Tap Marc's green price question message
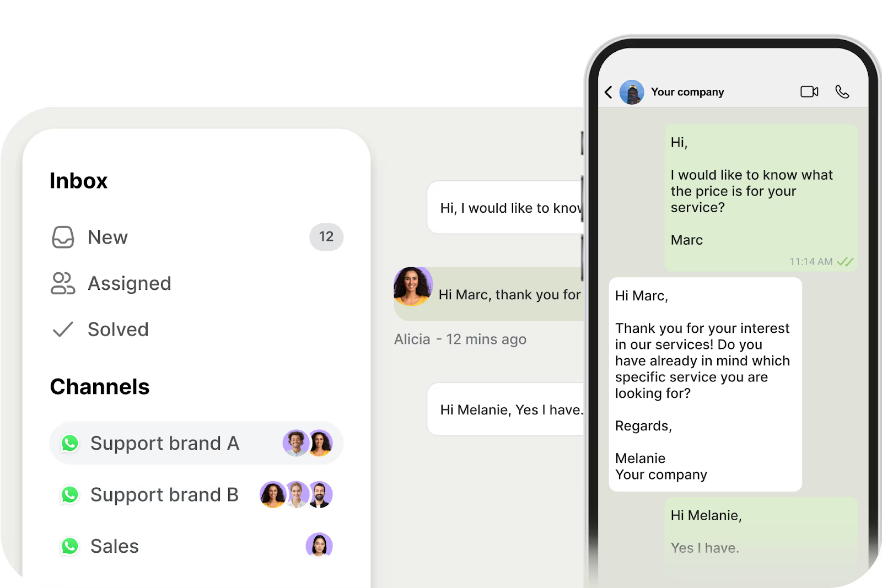This screenshot has height=588, width=882. coord(761,198)
